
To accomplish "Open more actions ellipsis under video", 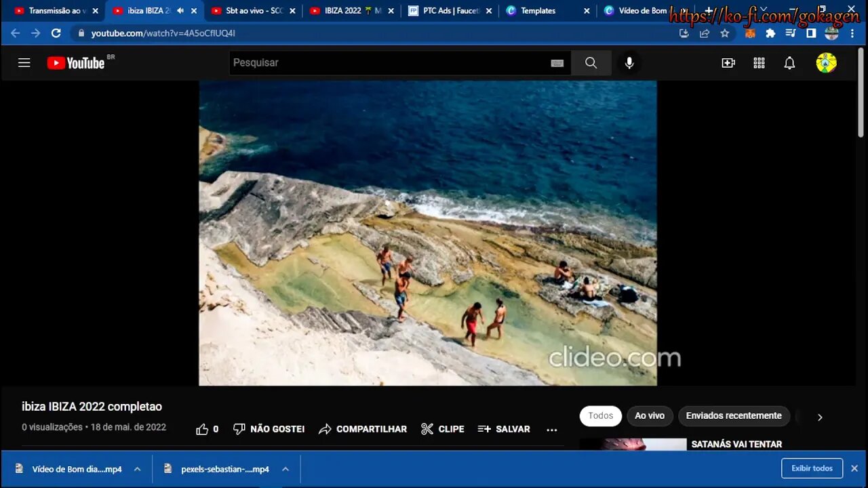I will tap(552, 430).
